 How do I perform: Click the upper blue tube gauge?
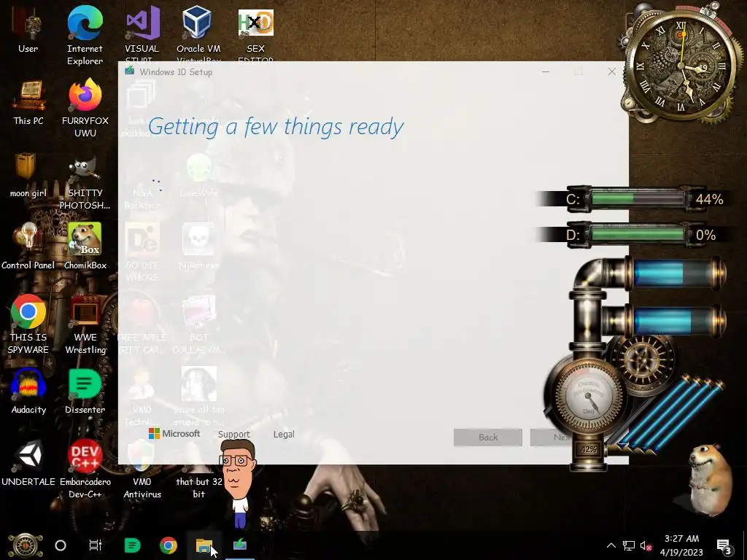click(674, 273)
